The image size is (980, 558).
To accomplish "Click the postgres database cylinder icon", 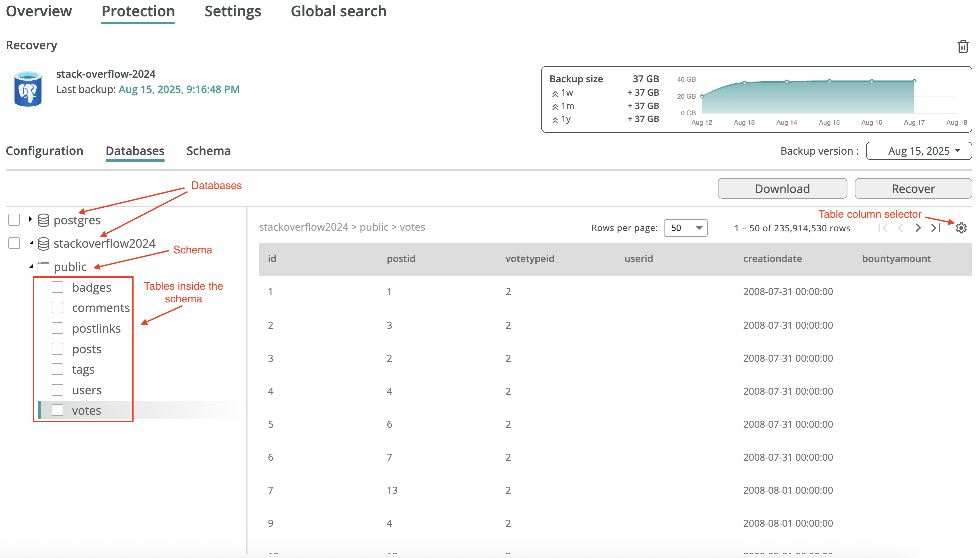I will (43, 220).
